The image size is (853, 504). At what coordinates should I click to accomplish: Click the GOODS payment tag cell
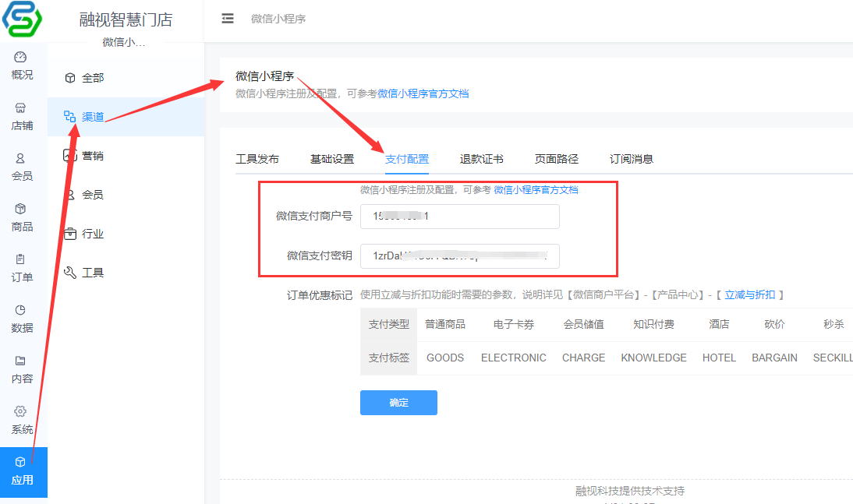445,358
